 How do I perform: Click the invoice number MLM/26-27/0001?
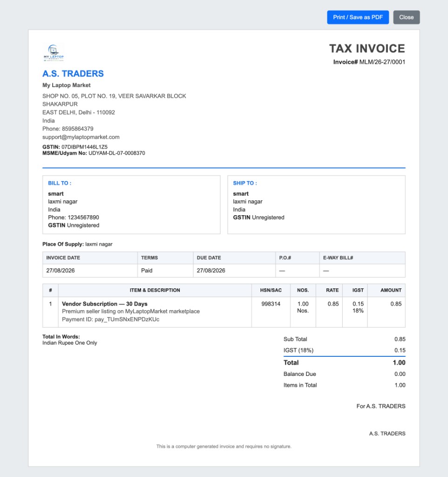point(382,62)
